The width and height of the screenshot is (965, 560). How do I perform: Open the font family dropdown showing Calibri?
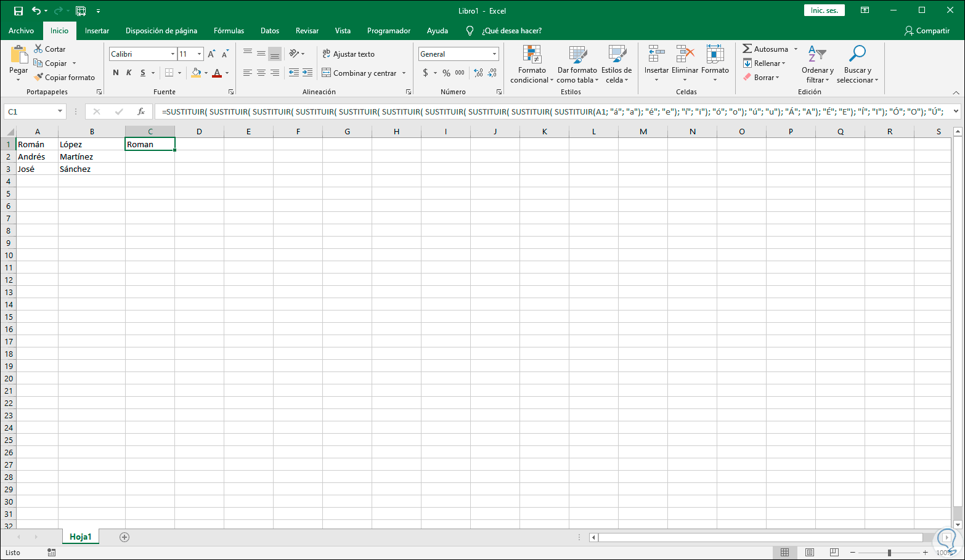(x=173, y=54)
